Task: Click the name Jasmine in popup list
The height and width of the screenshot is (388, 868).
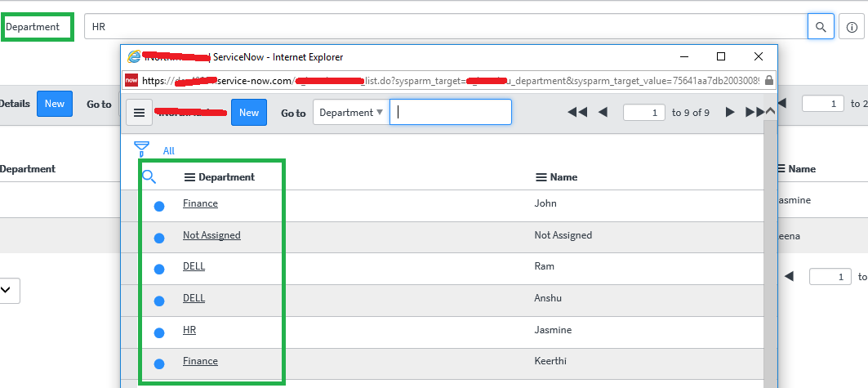Action: 553,330
